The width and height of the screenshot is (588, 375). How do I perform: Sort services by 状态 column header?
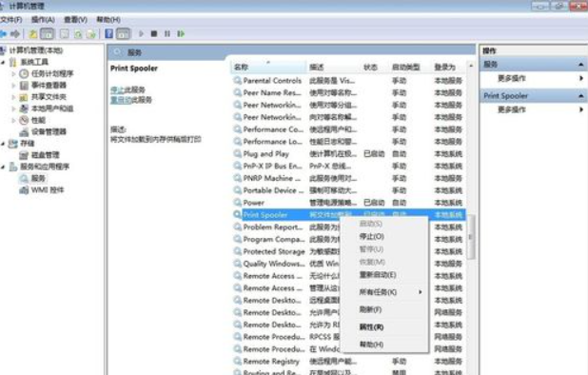(375, 68)
